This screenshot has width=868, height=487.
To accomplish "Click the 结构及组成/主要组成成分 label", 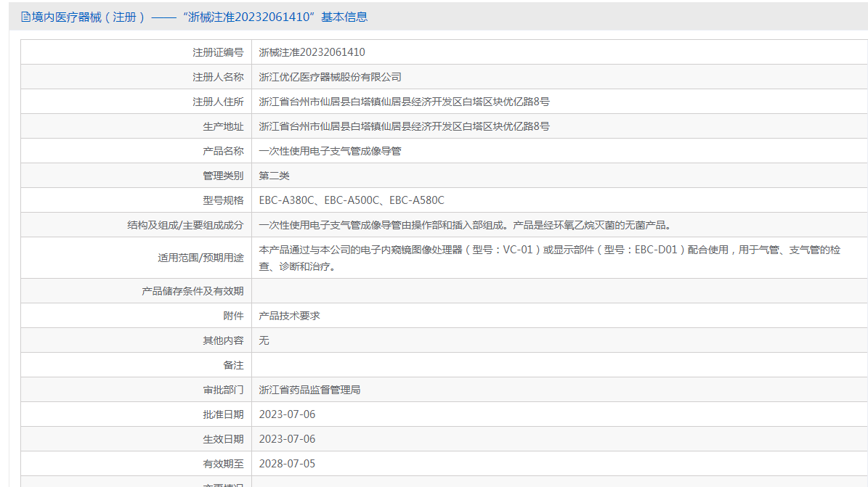I will (185, 225).
